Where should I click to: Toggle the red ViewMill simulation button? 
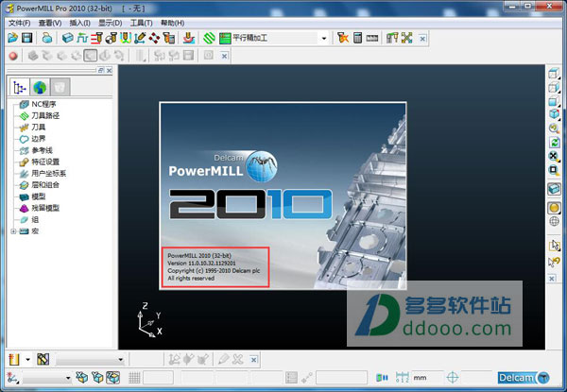point(13,56)
